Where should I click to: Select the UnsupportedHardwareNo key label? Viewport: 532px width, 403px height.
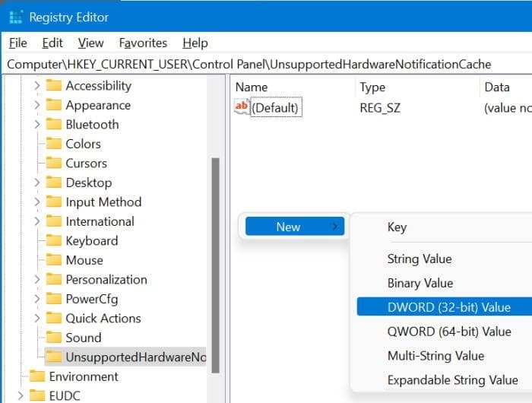[x=136, y=357]
